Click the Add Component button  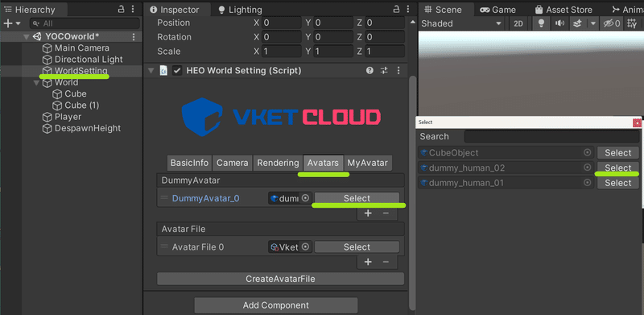pyautogui.click(x=276, y=305)
